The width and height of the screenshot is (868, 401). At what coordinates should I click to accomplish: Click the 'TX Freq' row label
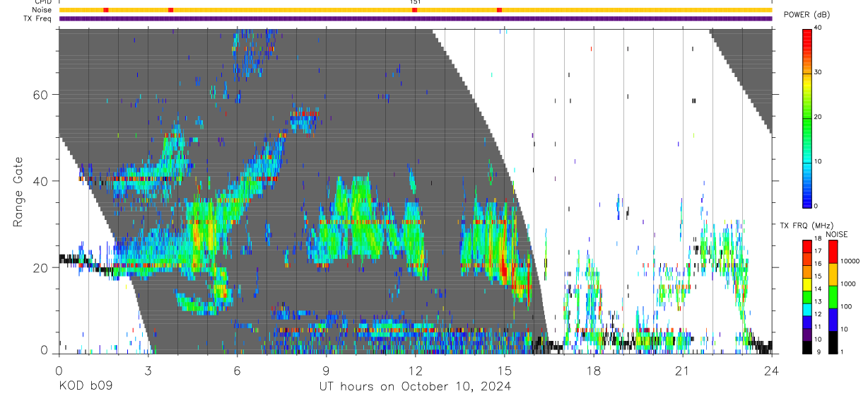coord(37,18)
